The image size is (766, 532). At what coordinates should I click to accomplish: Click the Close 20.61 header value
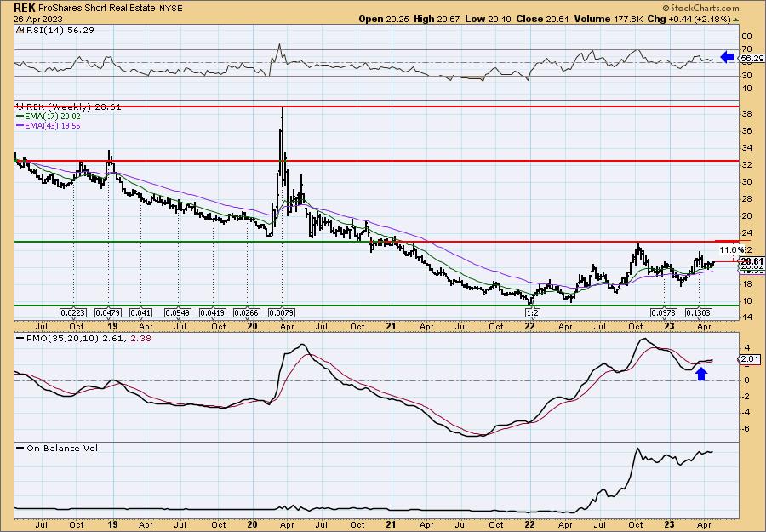point(540,19)
